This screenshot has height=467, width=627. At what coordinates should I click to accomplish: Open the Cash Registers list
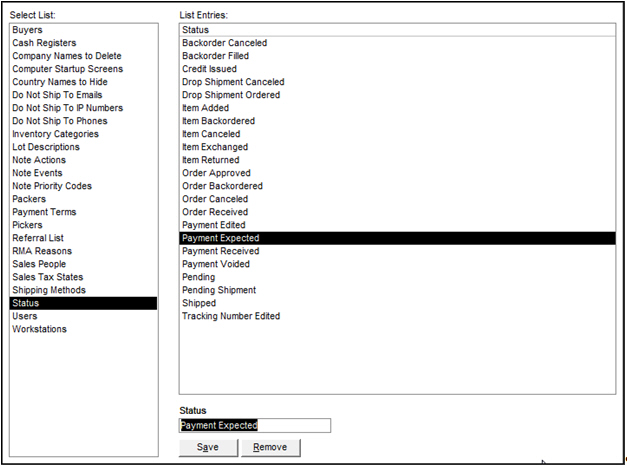[46, 43]
